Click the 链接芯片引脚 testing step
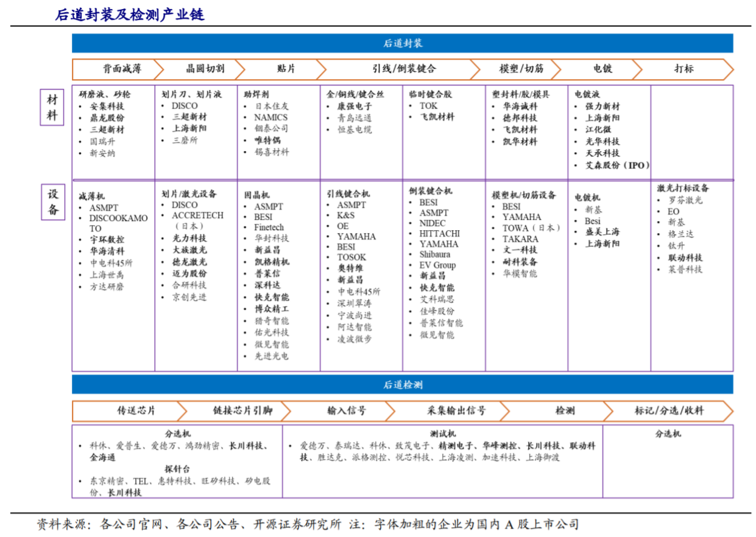The height and width of the screenshot is (537, 756). [x=242, y=411]
